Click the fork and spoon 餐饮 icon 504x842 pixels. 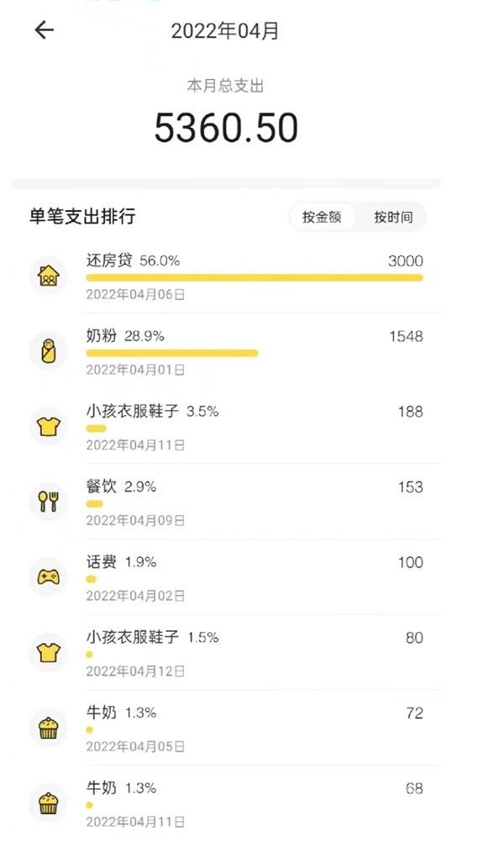(x=48, y=502)
